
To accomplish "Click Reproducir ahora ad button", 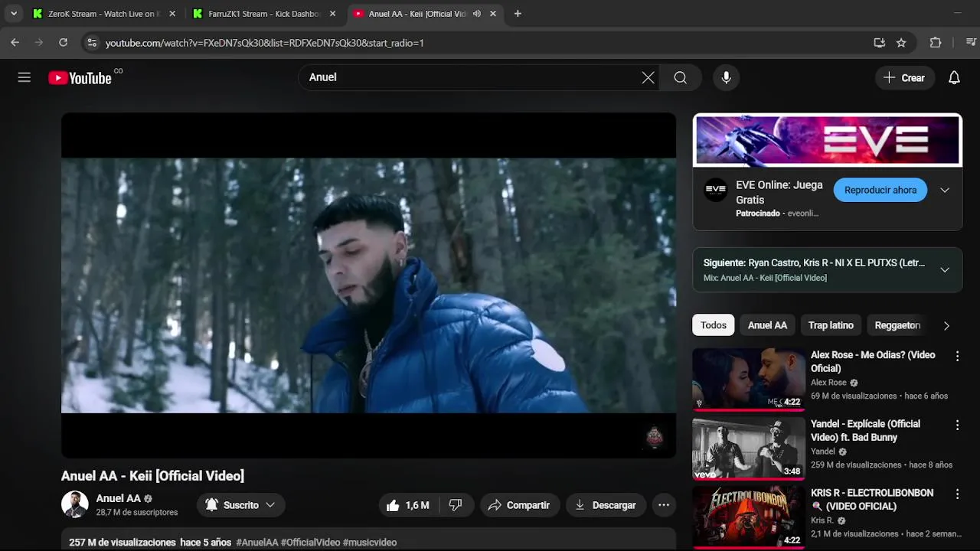I will point(880,190).
